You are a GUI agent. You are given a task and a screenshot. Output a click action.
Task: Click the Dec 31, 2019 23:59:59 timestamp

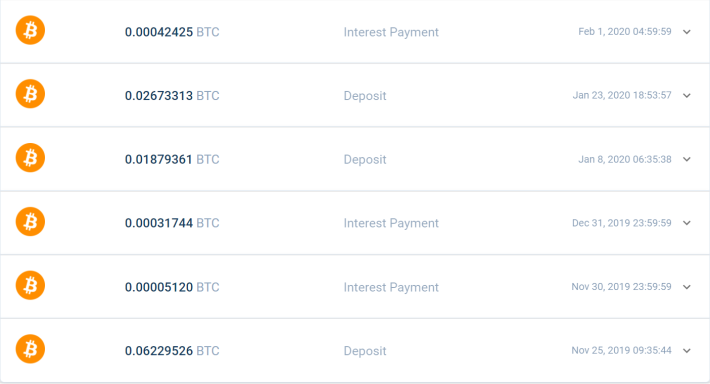coord(622,223)
